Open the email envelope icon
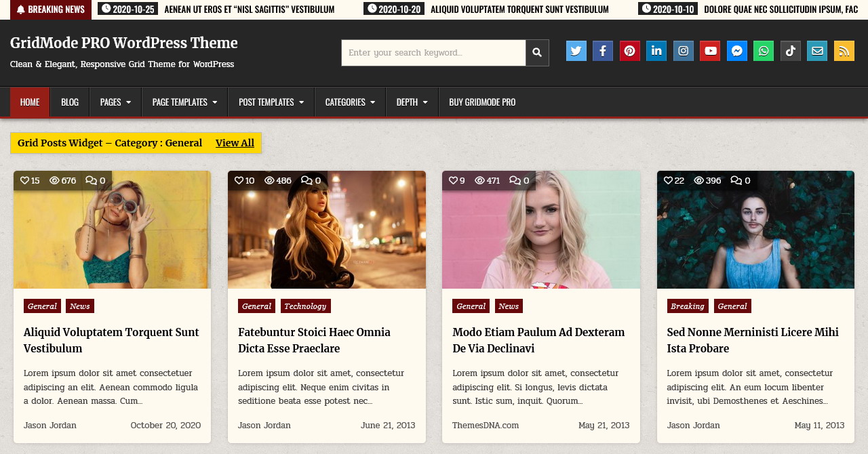 (817, 51)
